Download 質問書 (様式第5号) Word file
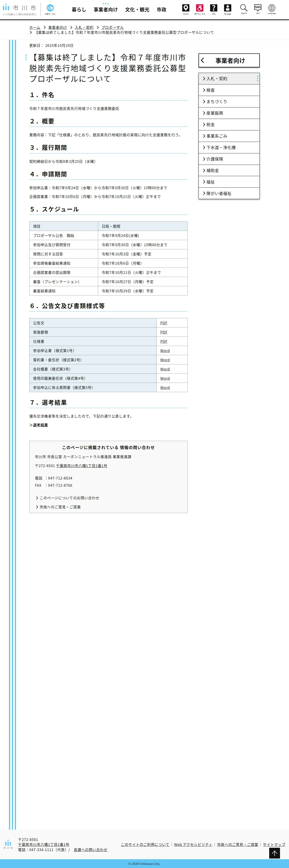The image size is (289, 868). 165,388
